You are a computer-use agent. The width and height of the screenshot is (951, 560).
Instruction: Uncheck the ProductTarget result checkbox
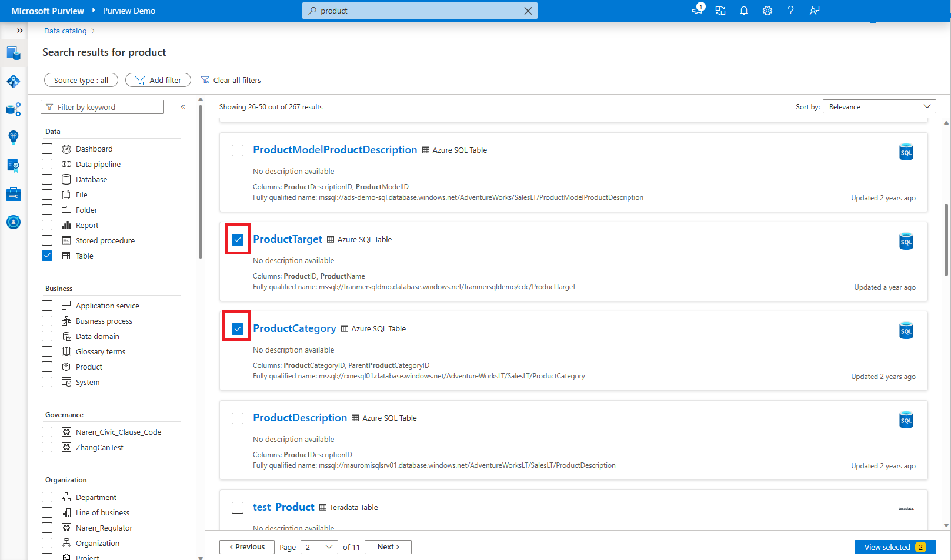pyautogui.click(x=238, y=240)
